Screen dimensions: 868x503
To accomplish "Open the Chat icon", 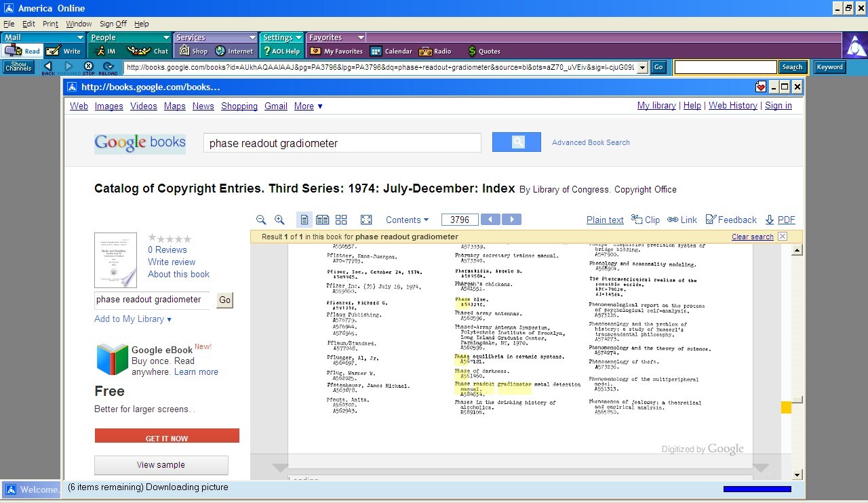I will coord(148,51).
